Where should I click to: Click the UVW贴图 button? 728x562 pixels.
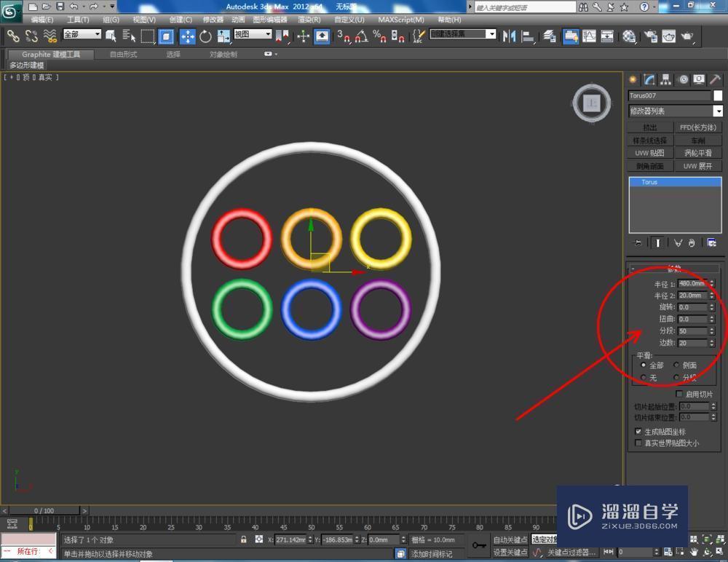click(x=649, y=153)
